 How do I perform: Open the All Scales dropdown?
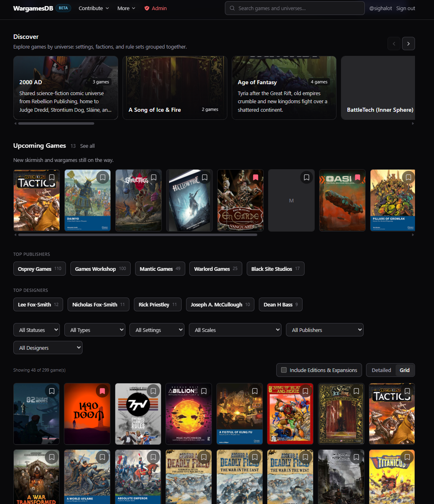tap(235, 330)
